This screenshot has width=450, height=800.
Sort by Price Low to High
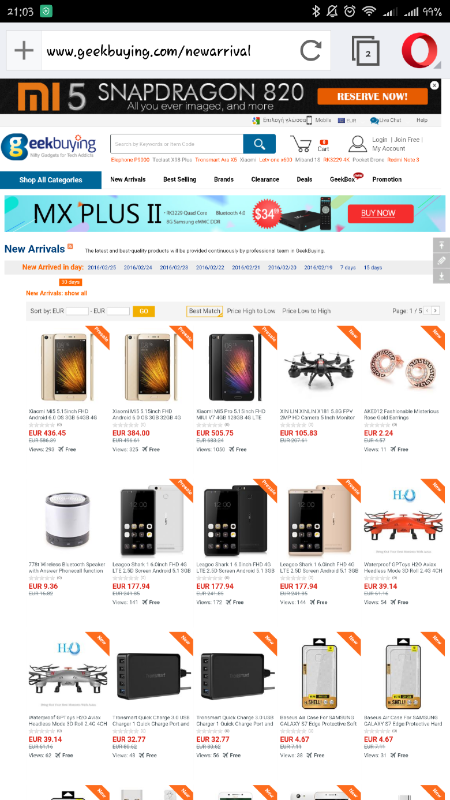(x=306, y=311)
